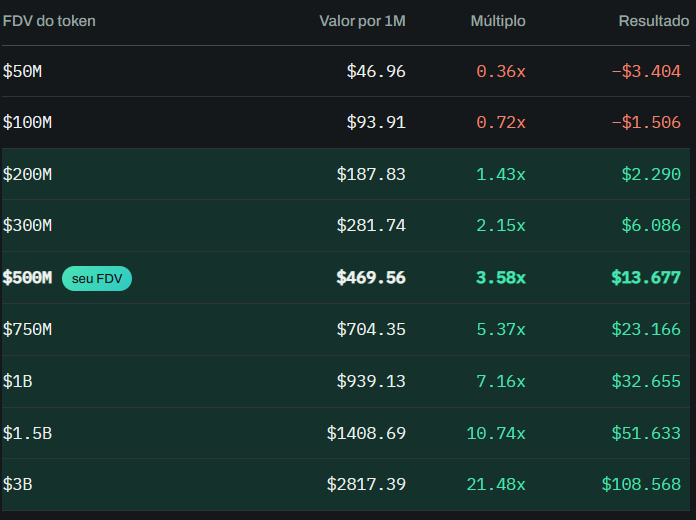
Task: Click the $13.677 result value
Action: [646, 278]
